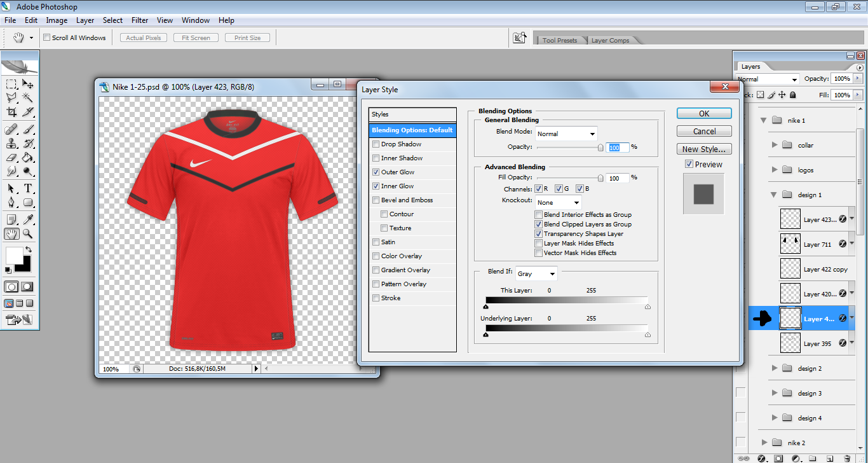The height and width of the screenshot is (463, 868).
Task: Select the Healing Brush tool
Action: click(11, 129)
